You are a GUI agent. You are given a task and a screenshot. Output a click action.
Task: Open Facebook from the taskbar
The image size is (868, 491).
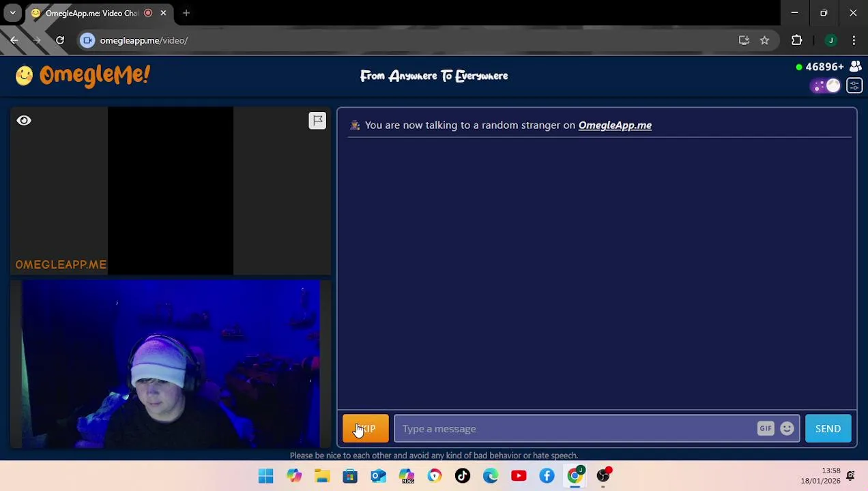[547, 475]
